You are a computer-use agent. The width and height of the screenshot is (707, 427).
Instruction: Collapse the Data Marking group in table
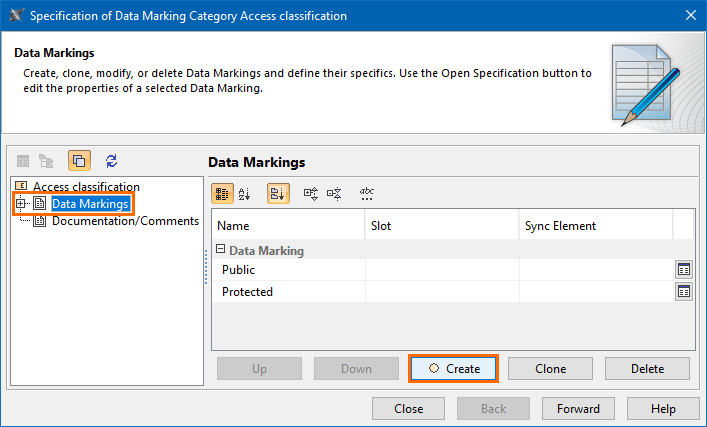coord(221,251)
